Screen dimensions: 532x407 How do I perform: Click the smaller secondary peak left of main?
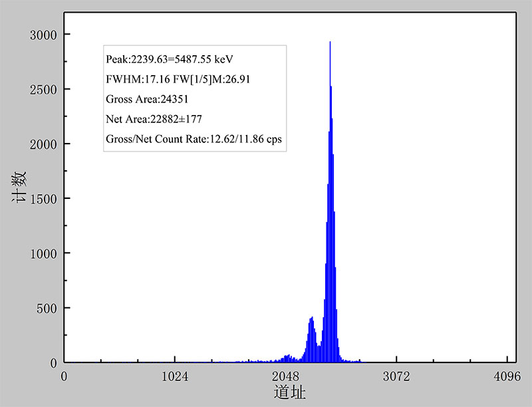(x=311, y=319)
